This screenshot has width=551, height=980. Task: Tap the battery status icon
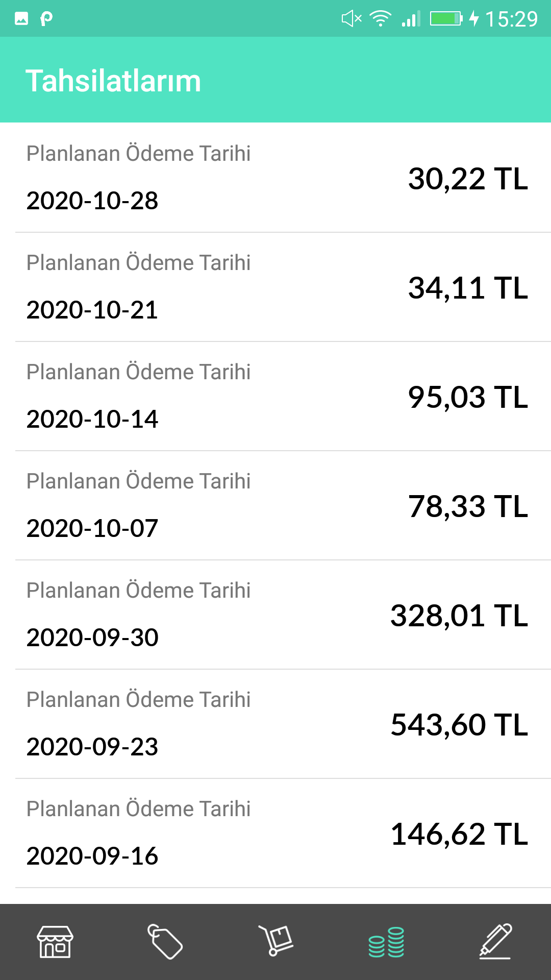click(x=446, y=19)
